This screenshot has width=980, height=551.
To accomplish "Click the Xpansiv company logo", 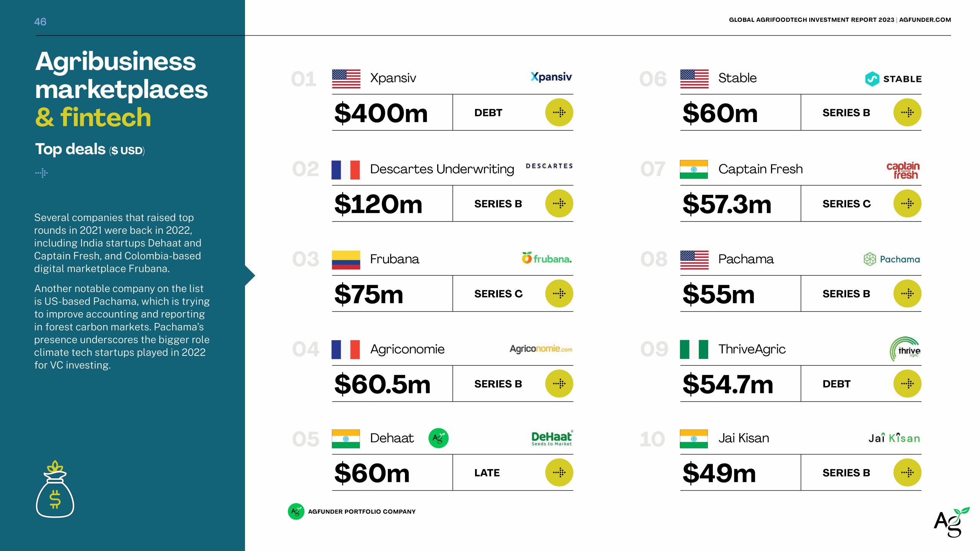I will 551,77.
